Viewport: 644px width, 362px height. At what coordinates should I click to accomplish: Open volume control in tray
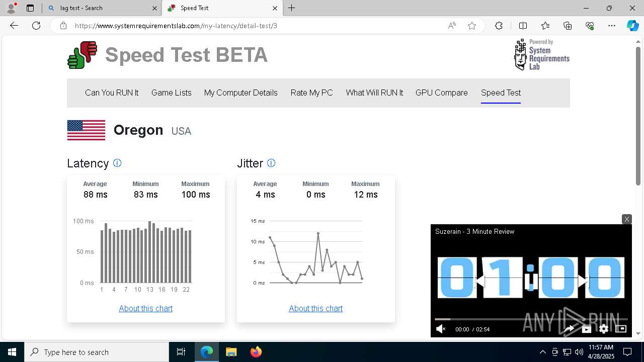579,352
